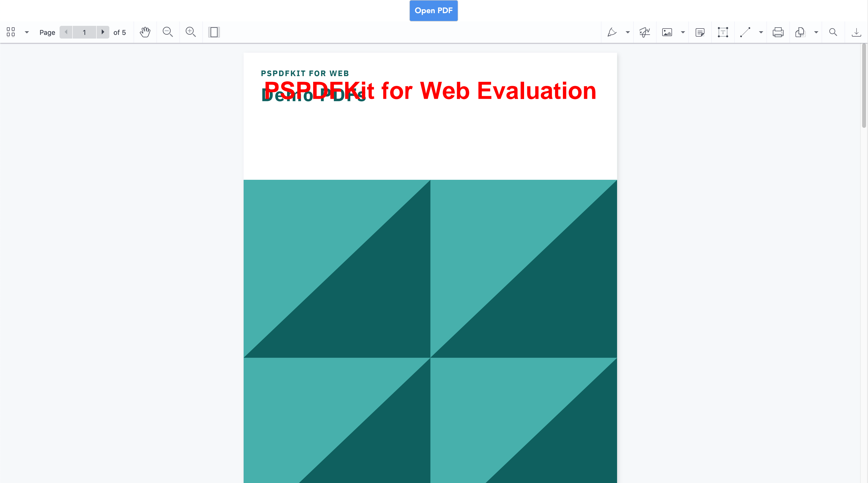The height and width of the screenshot is (483, 868).
Task: Select the ink pen drawing tool
Action: pos(612,32)
